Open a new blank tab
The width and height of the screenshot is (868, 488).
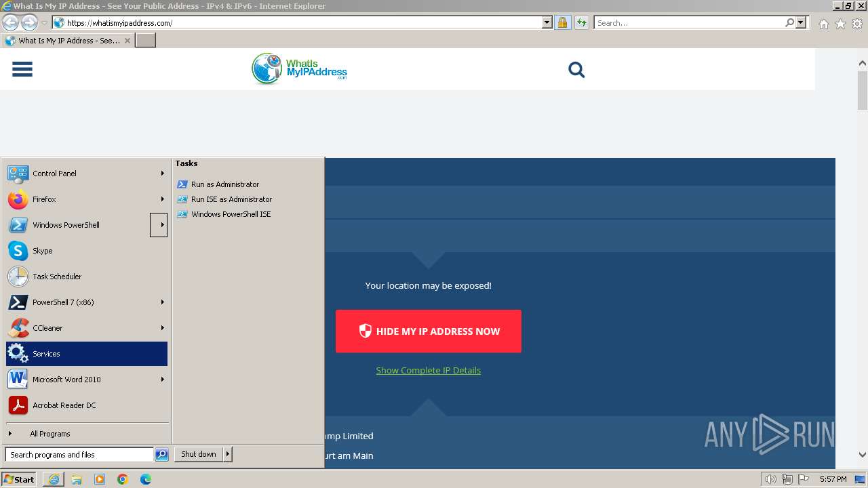coord(146,41)
